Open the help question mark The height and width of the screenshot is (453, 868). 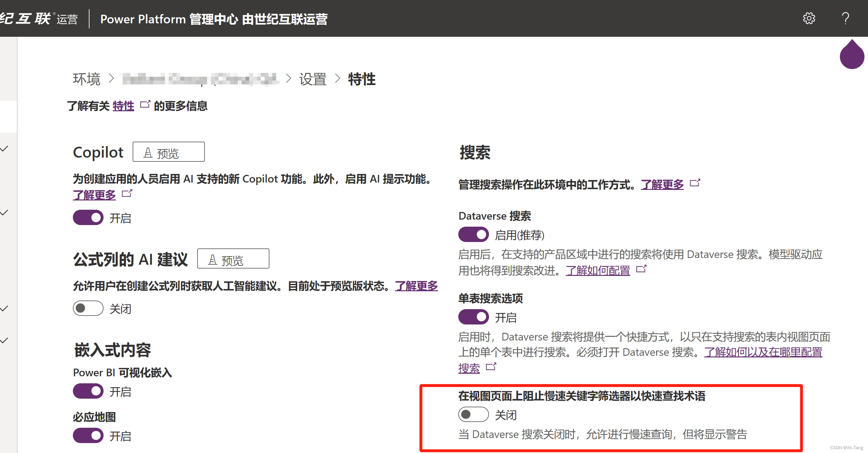click(x=845, y=18)
